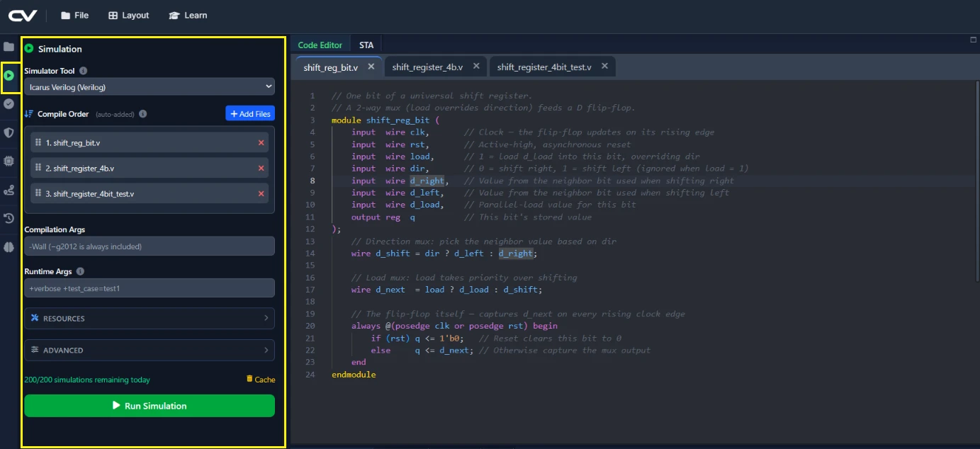
Task: Focus the Compilation Args input field
Action: pyautogui.click(x=150, y=246)
